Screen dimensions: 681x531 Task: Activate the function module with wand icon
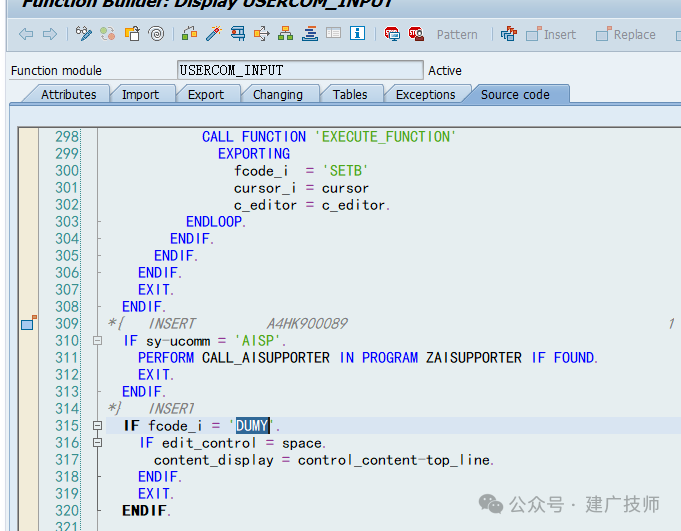pos(213,33)
